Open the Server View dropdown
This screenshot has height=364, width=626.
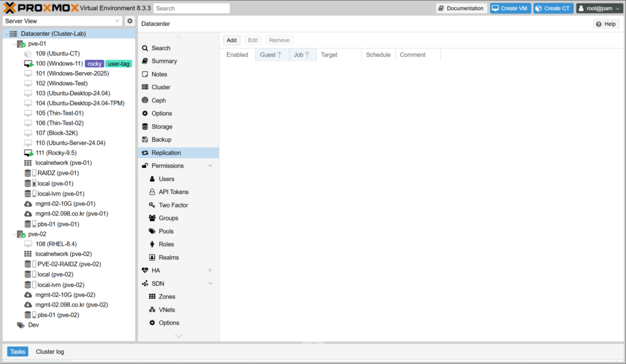tap(117, 21)
